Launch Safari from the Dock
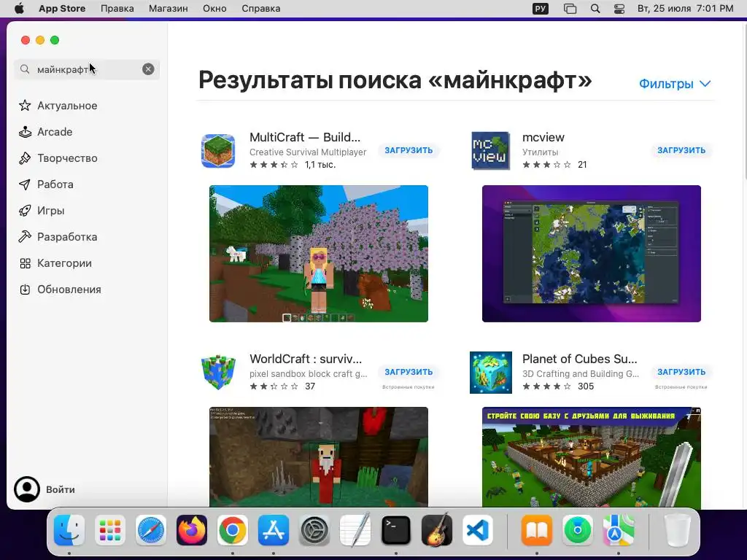Image resolution: width=747 pixels, height=560 pixels. (x=151, y=530)
